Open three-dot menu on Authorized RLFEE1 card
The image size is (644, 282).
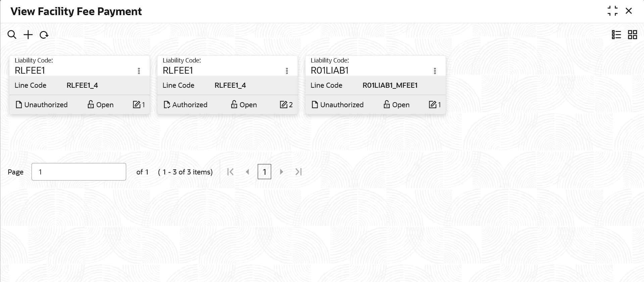point(287,71)
